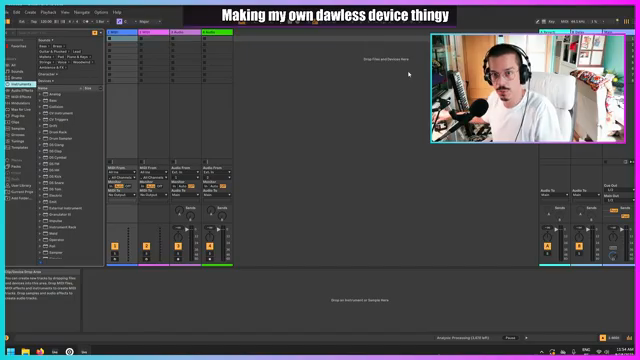Click the Windows Start button
The height and width of the screenshot is (360, 640).
(x=11, y=351)
